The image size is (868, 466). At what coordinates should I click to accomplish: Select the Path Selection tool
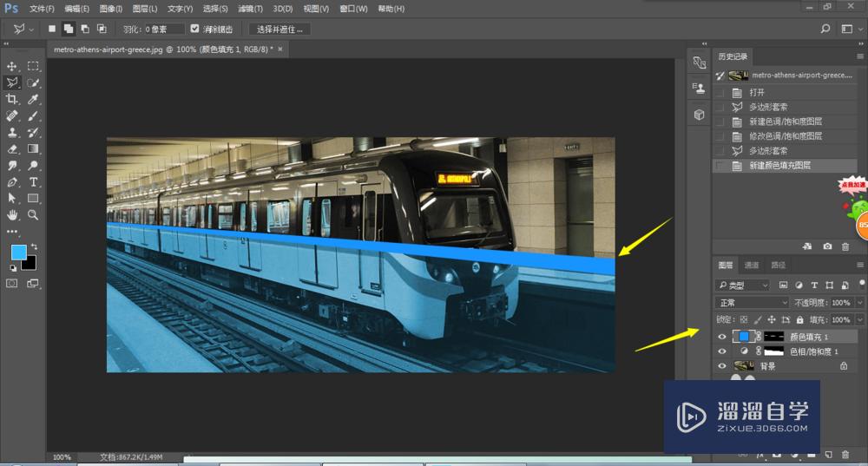tap(11, 198)
